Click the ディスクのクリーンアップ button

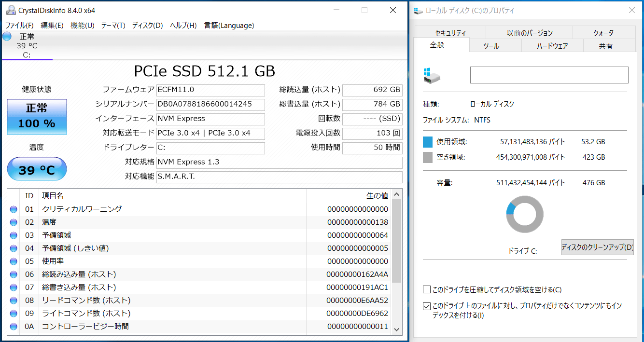(x=598, y=247)
